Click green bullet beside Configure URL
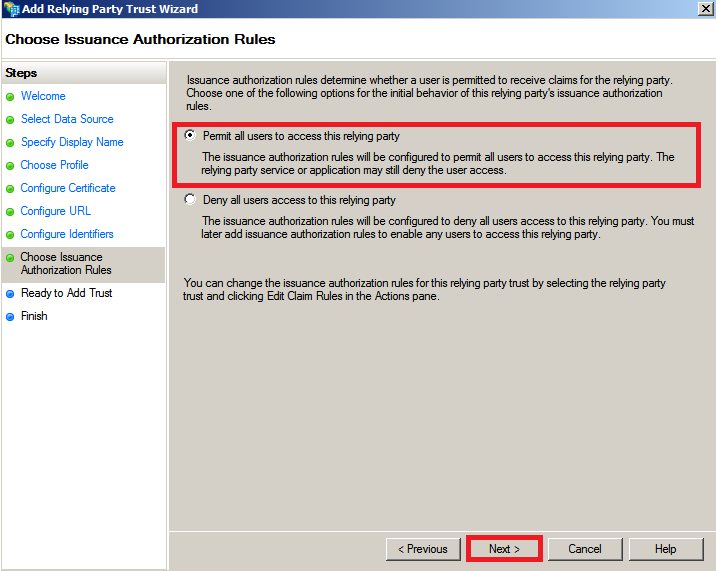This screenshot has height=571, width=716. point(10,211)
